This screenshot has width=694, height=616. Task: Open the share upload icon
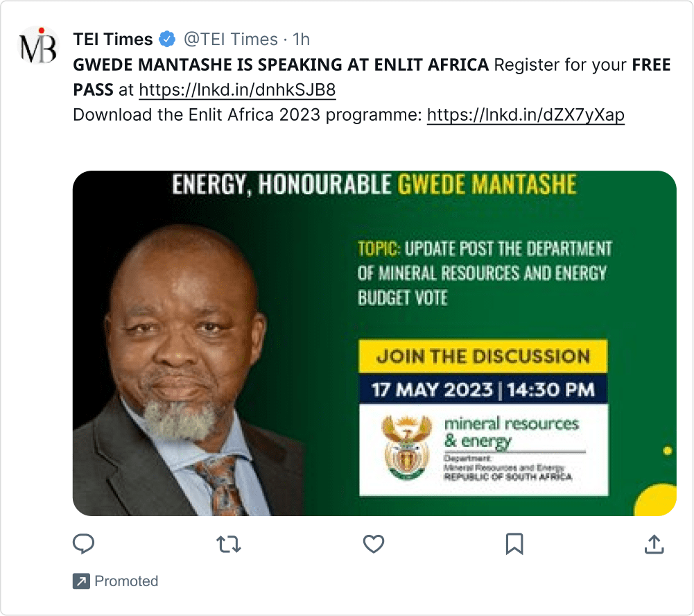click(x=654, y=544)
